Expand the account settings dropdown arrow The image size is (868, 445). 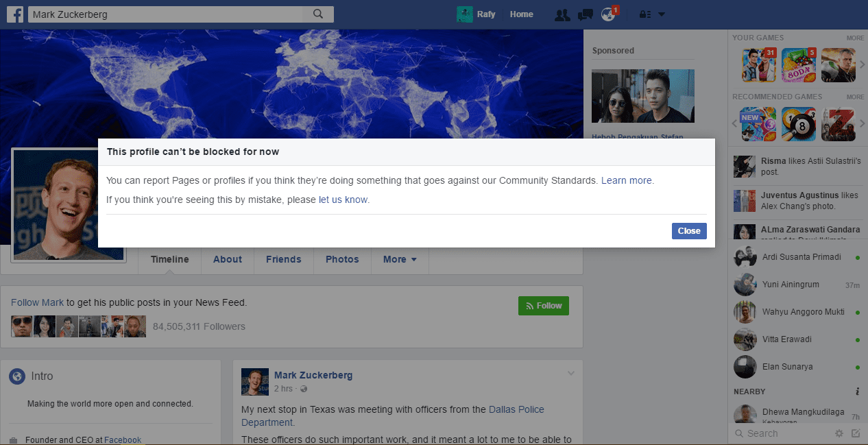662,14
